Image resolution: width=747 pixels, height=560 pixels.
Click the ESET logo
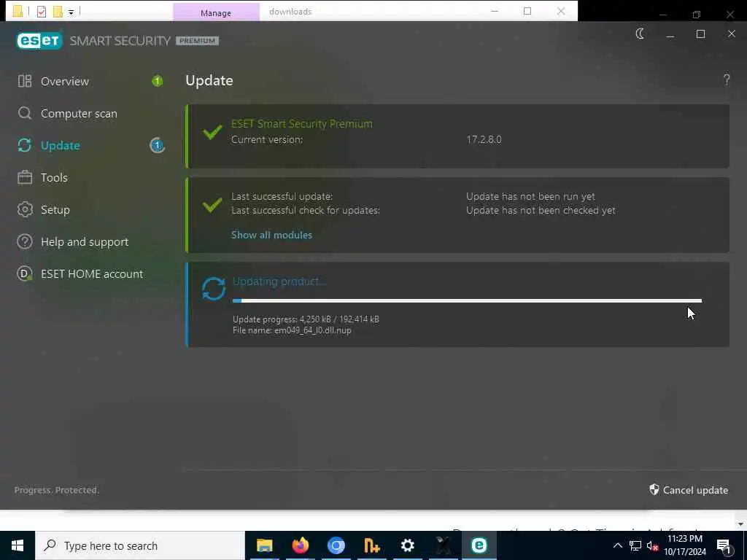pos(39,41)
